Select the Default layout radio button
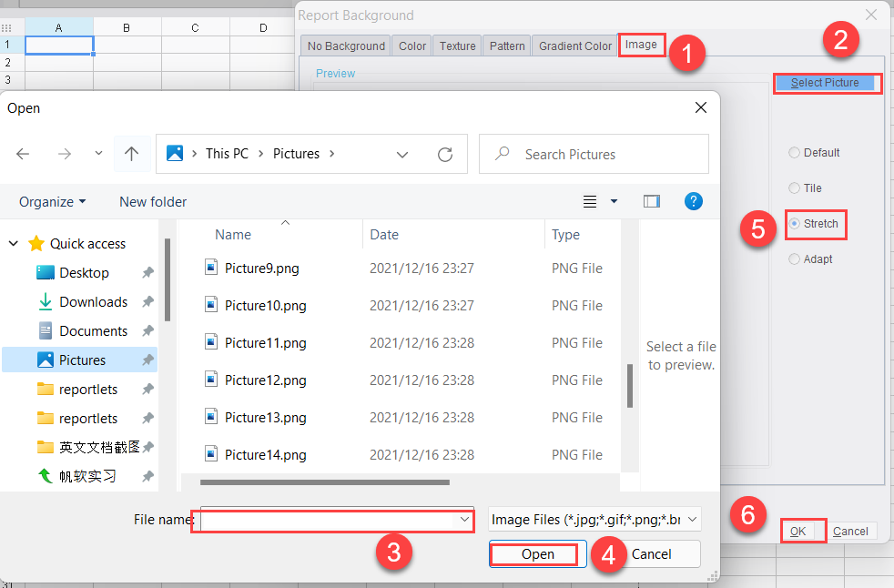The height and width of the screenshot is (588, 894). pos(793,152)
